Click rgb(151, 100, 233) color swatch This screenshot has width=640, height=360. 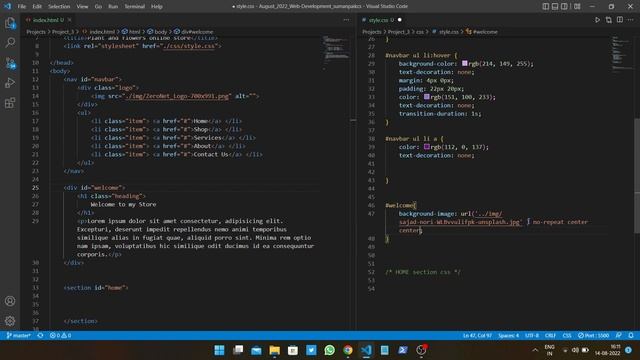pyautogui.click(x=427, y=97)
